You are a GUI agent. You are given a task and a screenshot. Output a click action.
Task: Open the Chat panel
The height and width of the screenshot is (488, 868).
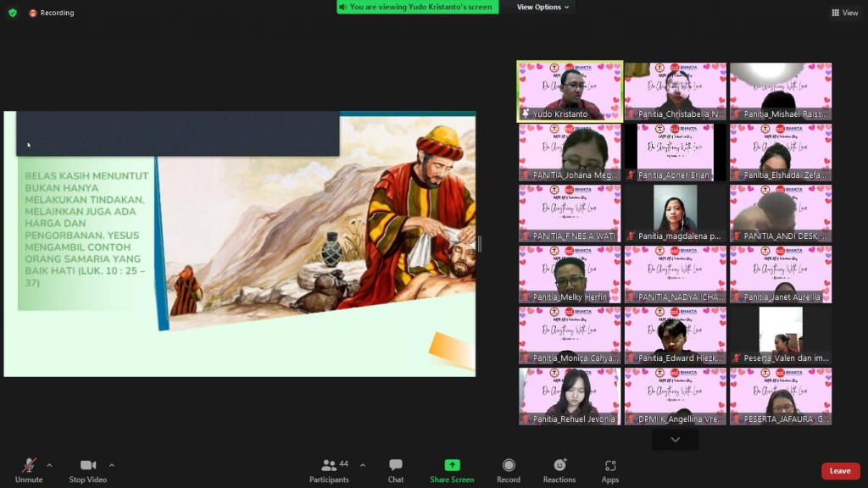point(395,466)
